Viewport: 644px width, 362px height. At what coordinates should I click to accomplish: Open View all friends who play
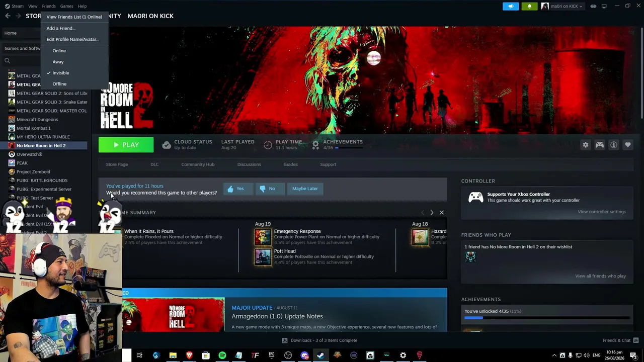point(600,276)
